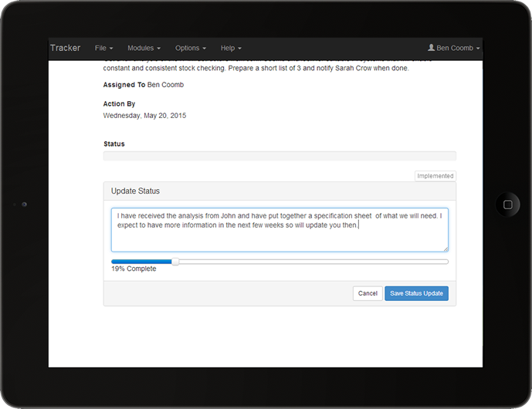Open the Help menu
532x409 pixels.
(230, 48)
